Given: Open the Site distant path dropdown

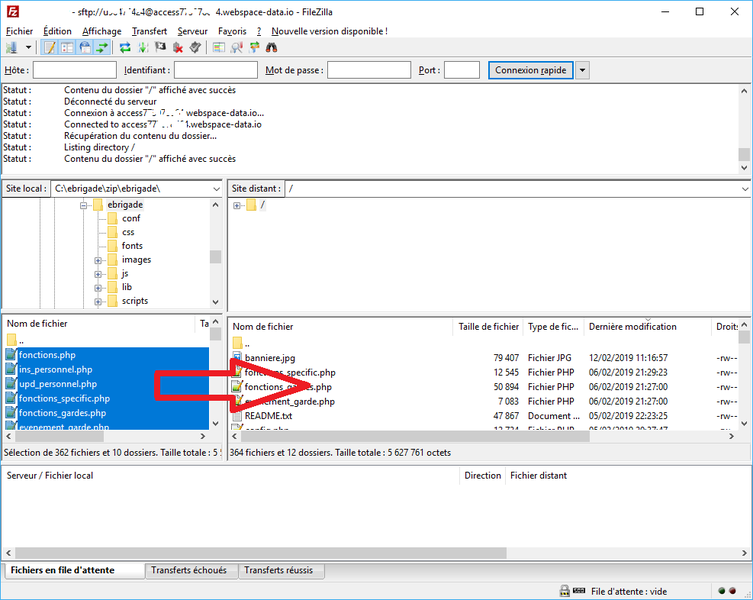Looking at the screenshot, I should 745,189.
